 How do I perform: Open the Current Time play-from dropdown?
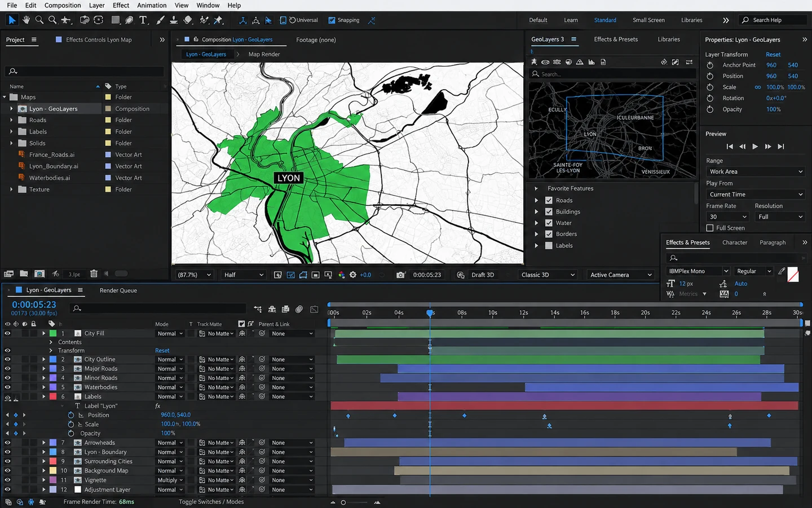(x=756, y=194)
